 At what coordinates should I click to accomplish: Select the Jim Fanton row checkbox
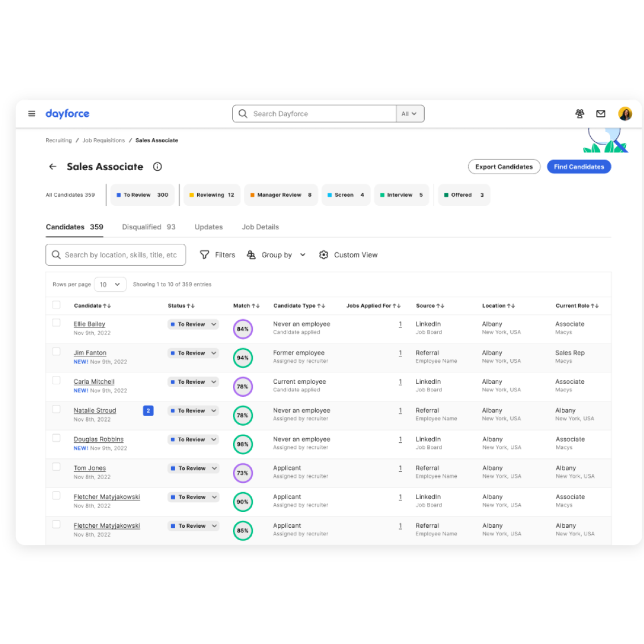56,351
